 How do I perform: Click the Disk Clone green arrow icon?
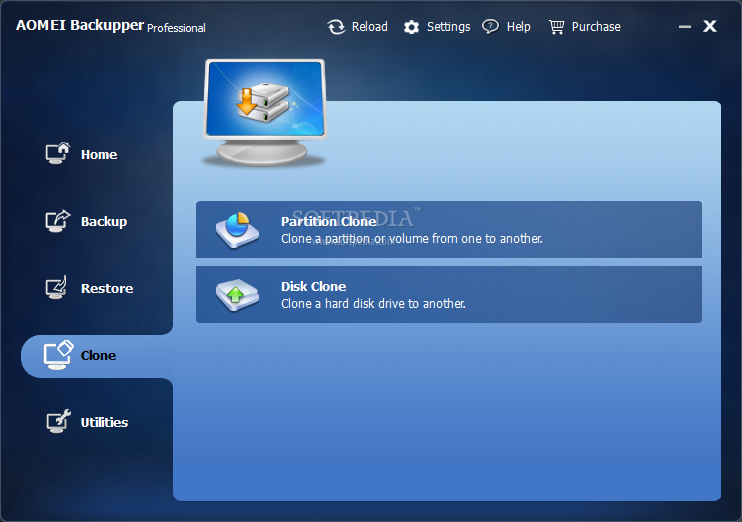pos(237,295)
